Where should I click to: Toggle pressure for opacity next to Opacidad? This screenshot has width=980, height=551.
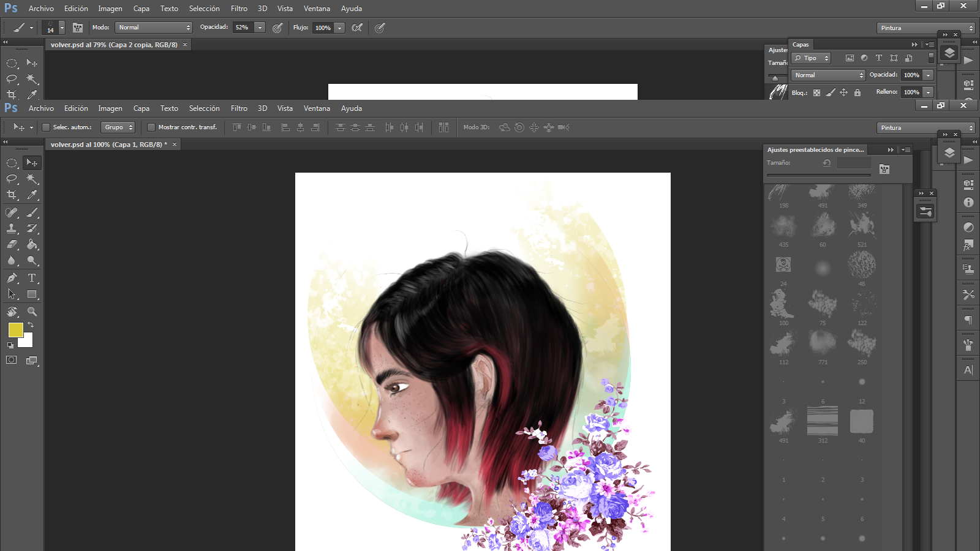click(x=277, y=28)
